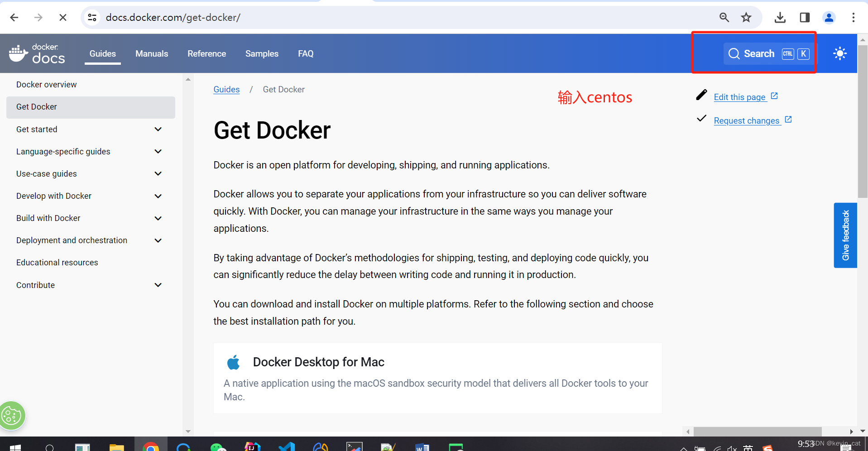Expand the Build with Docker chevron

[x=158, y=218]
